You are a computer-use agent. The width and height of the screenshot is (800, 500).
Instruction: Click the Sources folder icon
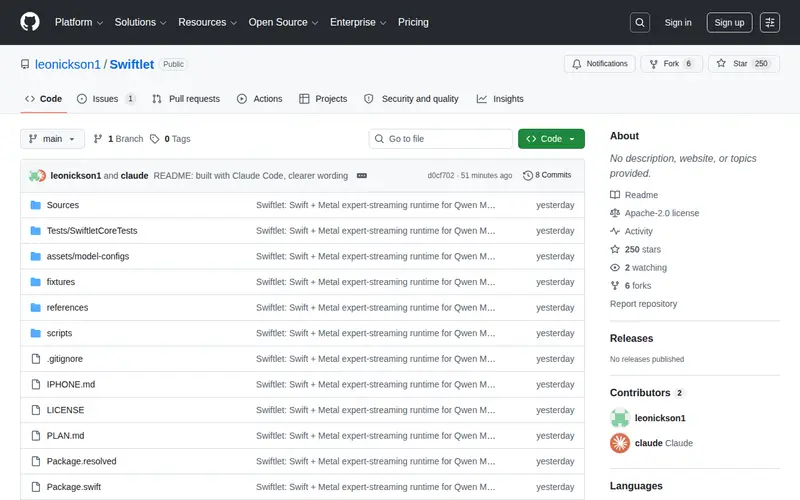pyautogui.click(x=36, y=205)
